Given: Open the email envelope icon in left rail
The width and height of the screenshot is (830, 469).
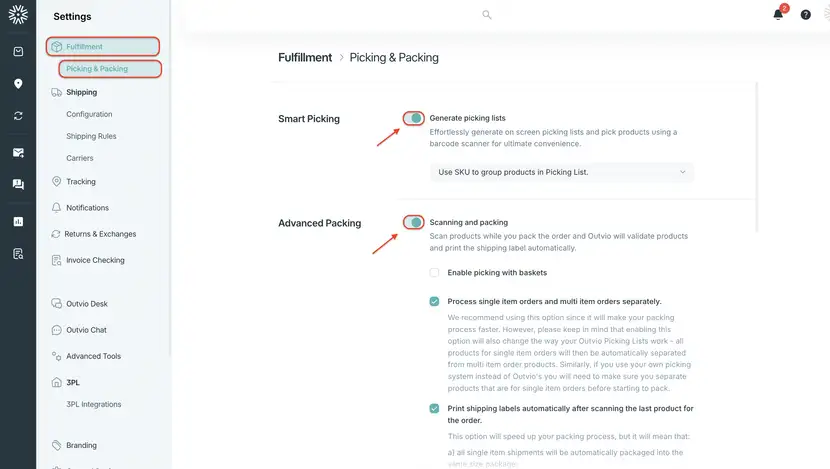Looking at the screenshot, I should coord(18,152).
